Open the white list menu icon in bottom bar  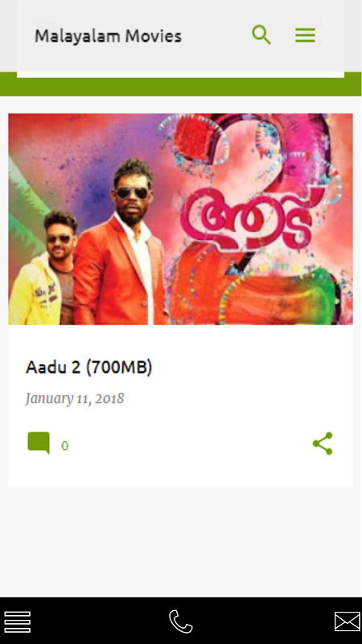click(x=17, y=621)
